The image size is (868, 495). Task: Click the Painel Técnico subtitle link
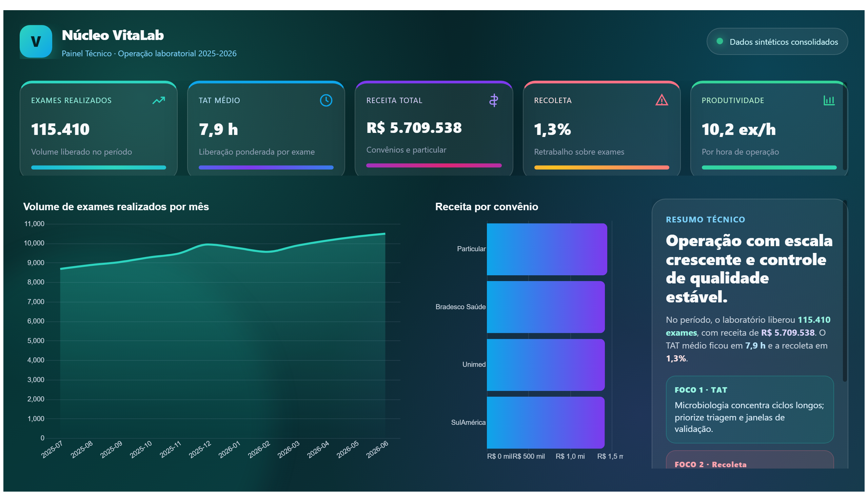click(x=149, y=54)
